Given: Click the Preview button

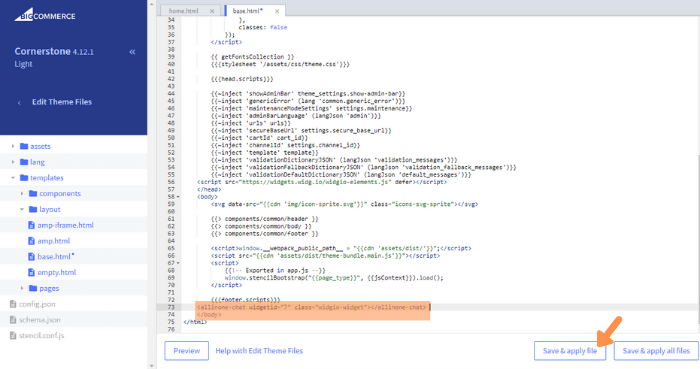Looking at the screenshot, I should click(187, 351).
